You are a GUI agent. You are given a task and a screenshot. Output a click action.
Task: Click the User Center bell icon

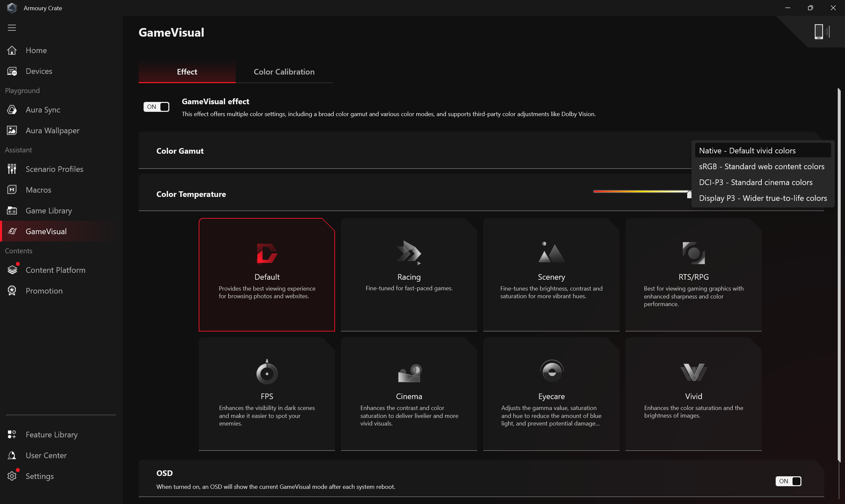point(12,456)
